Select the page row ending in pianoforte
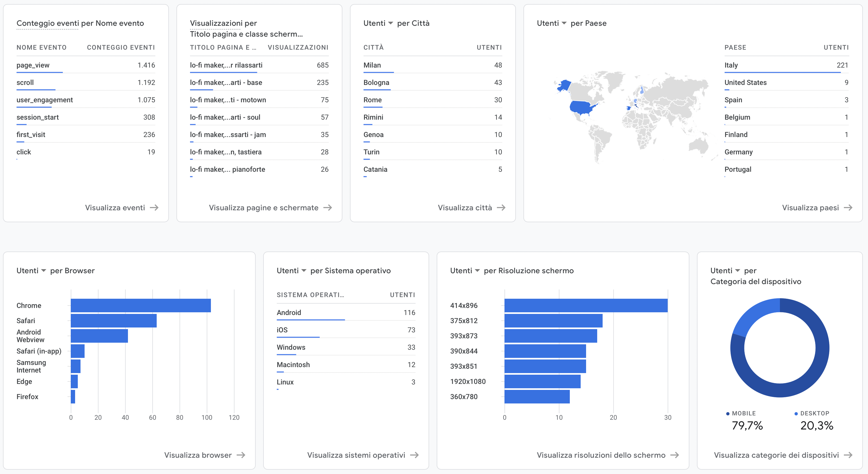Image resolution: width=868 pixels, height=474 pixels. tap(259, 169)
